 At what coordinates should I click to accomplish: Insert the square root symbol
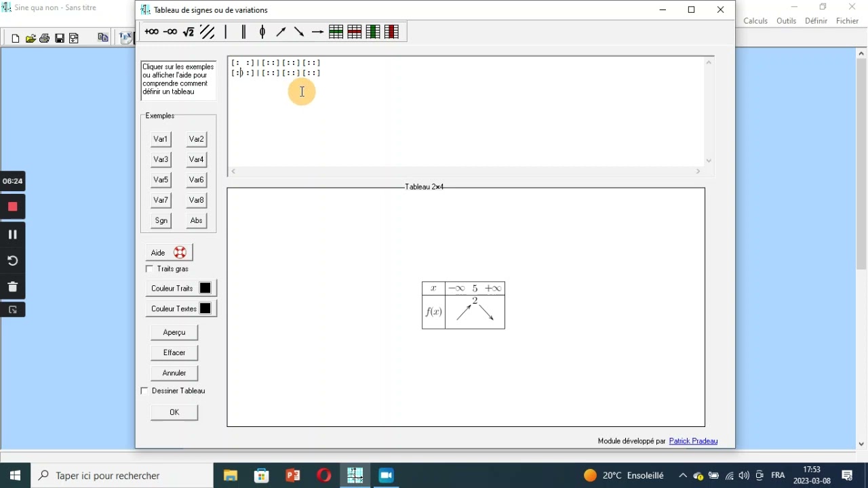pos(189,32)
